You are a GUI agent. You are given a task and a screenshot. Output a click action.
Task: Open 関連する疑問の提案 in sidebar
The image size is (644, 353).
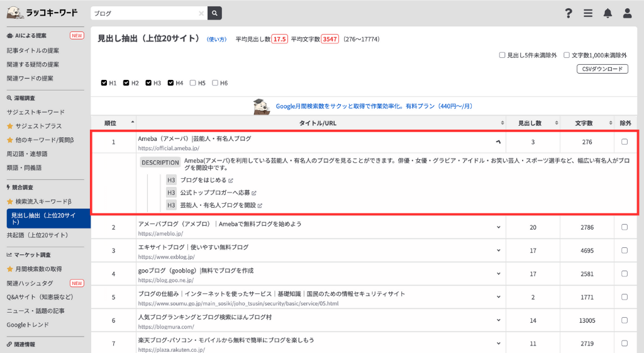[x=33, y=65]
